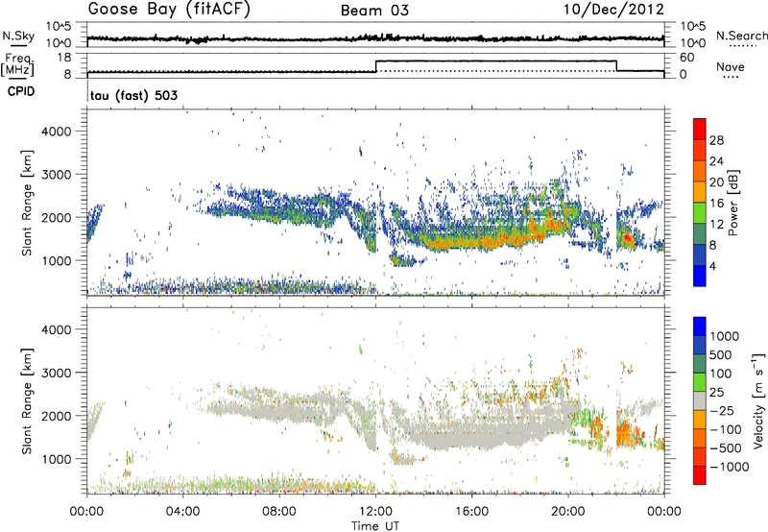Click the '12:00' time tick label
Viewport: 768px width, 532px height.
click(x=375, y=512)
